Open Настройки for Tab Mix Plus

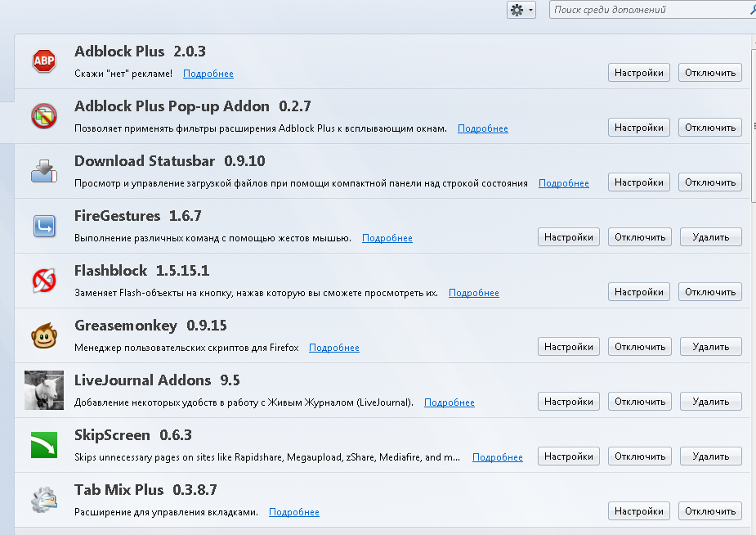coord(639,511)
